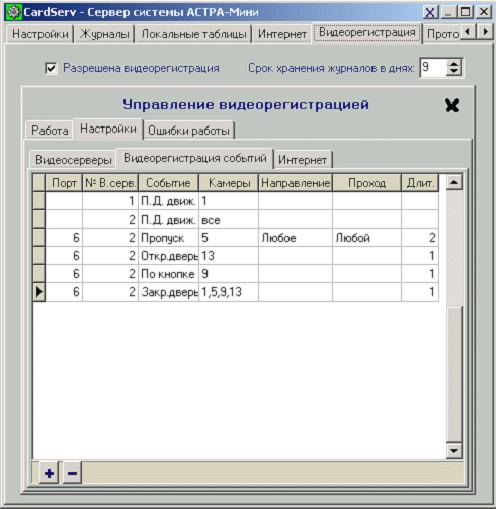Image resolution: width=496 pixels, height=509 pixels.
Task: Close the video registration management panel with the black X
Action: 452,105
